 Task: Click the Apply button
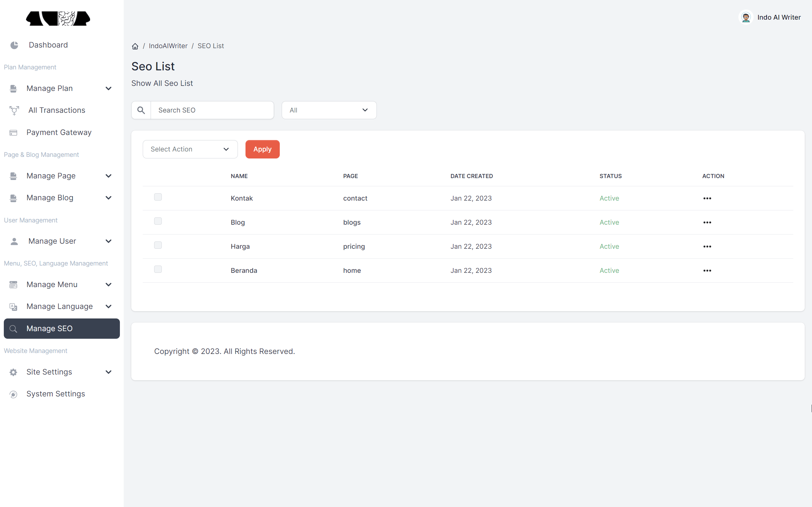click(x=262, y=149)
